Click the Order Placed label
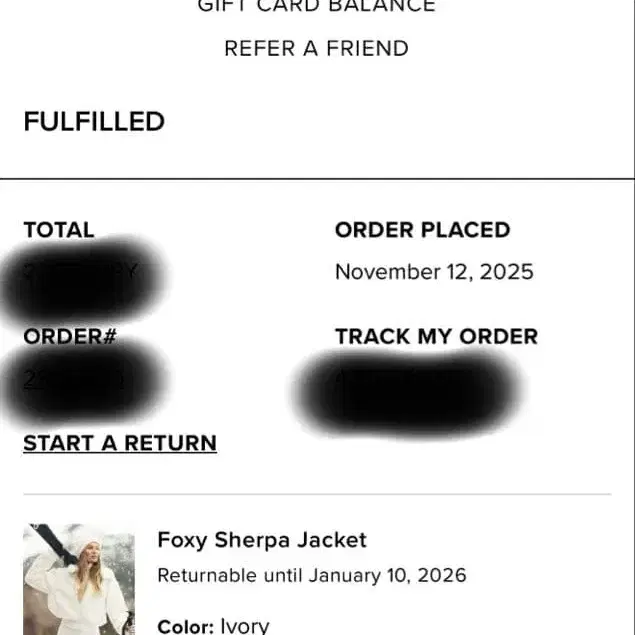The height and width of the screenshot is (635, 635). point(422,230)
